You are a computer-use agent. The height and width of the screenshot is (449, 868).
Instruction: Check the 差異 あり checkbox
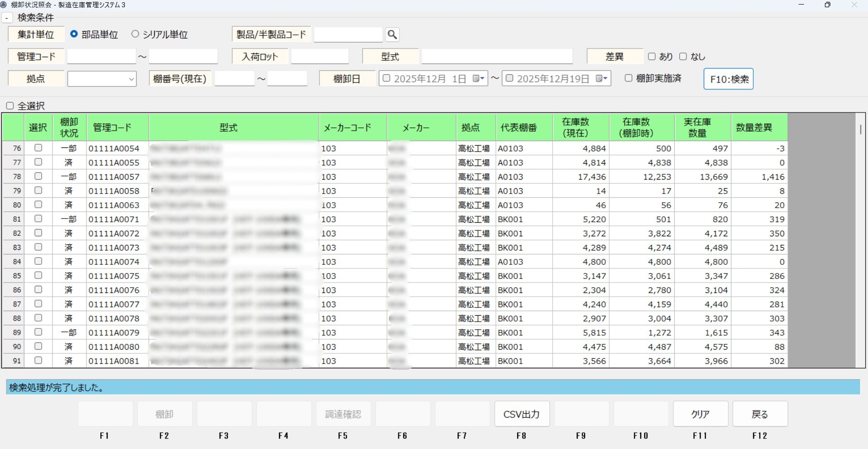[x=652, y=56]
